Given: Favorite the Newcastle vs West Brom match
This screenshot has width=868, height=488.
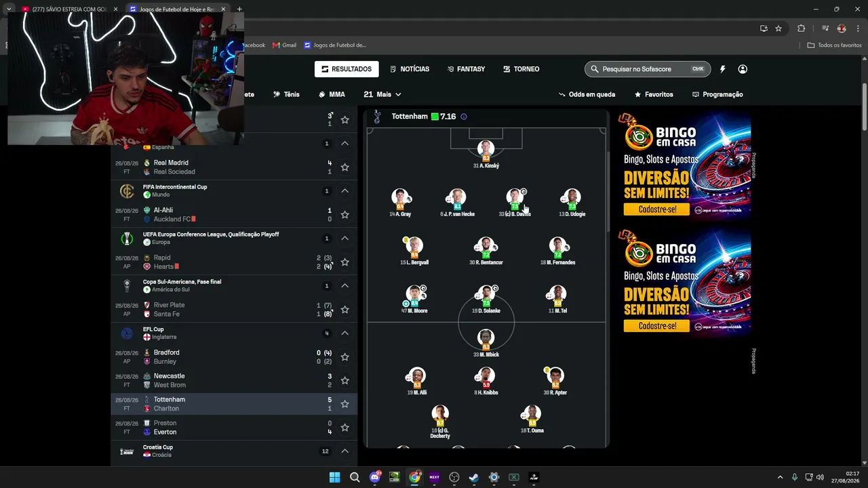Looking at the screenshot, I should [x=344, y=381].
